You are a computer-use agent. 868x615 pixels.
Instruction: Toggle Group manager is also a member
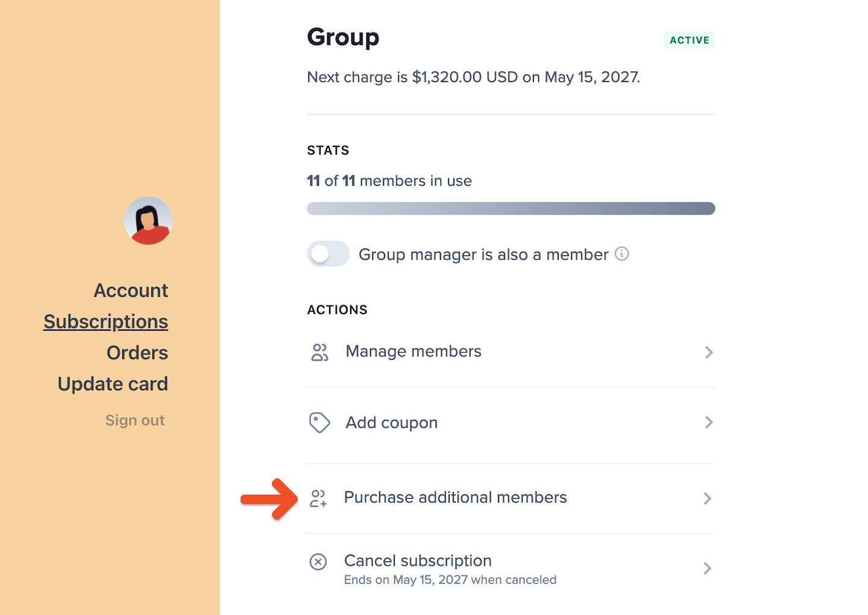[329, 254]
